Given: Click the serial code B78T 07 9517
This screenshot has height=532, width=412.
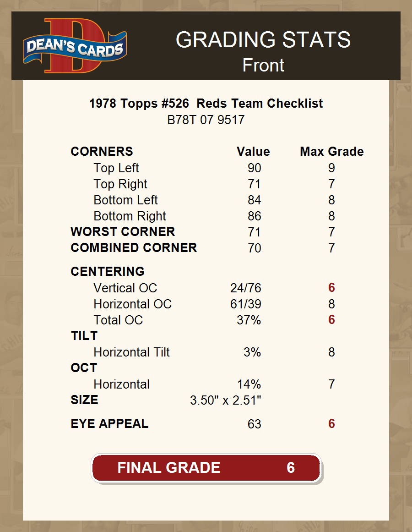Looking at the screenshot, I should 206,120.
